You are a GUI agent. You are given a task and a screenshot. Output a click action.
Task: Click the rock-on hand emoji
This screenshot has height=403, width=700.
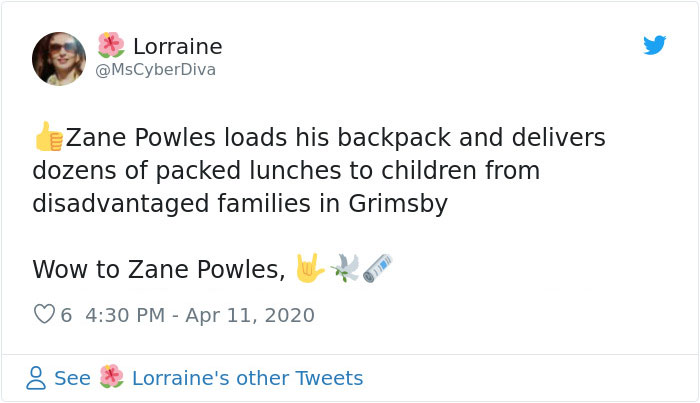310,268
